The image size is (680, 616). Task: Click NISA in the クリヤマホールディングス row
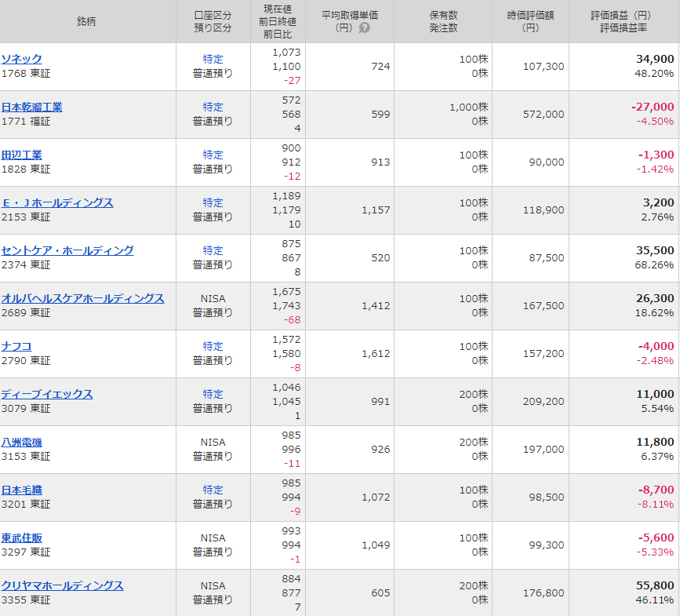click(213, 586)
